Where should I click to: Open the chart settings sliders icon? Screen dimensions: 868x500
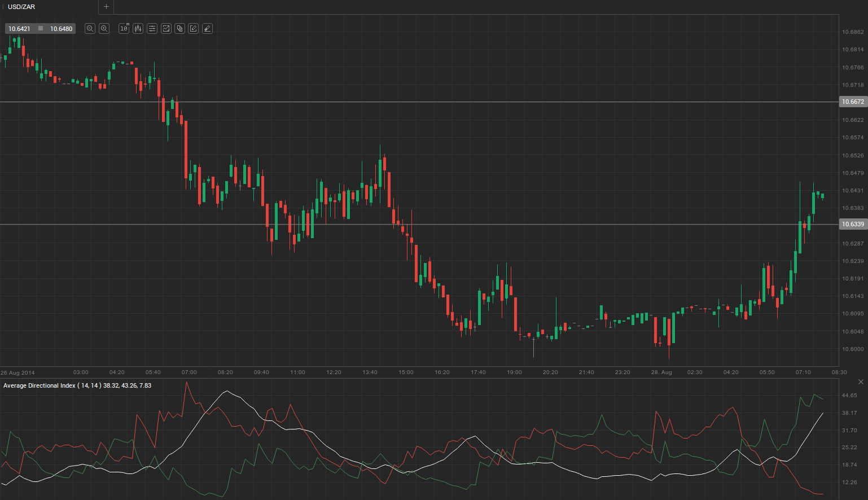152,29
